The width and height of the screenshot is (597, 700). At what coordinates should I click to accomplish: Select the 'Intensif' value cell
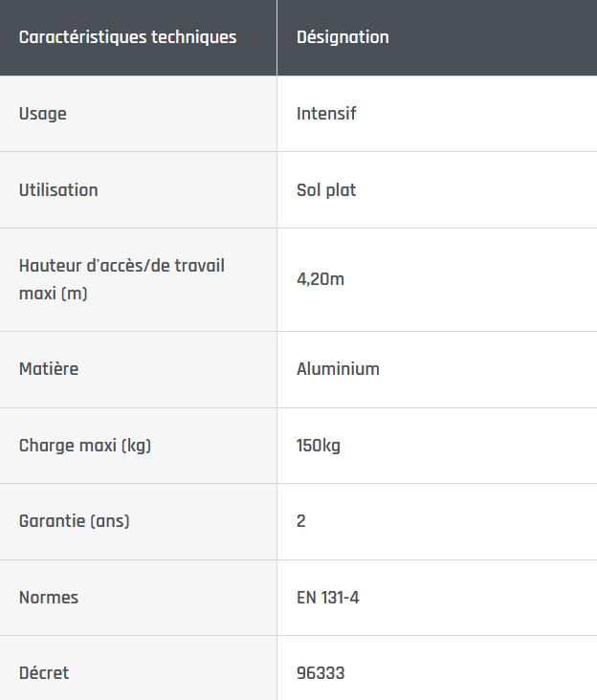[326, 114]
